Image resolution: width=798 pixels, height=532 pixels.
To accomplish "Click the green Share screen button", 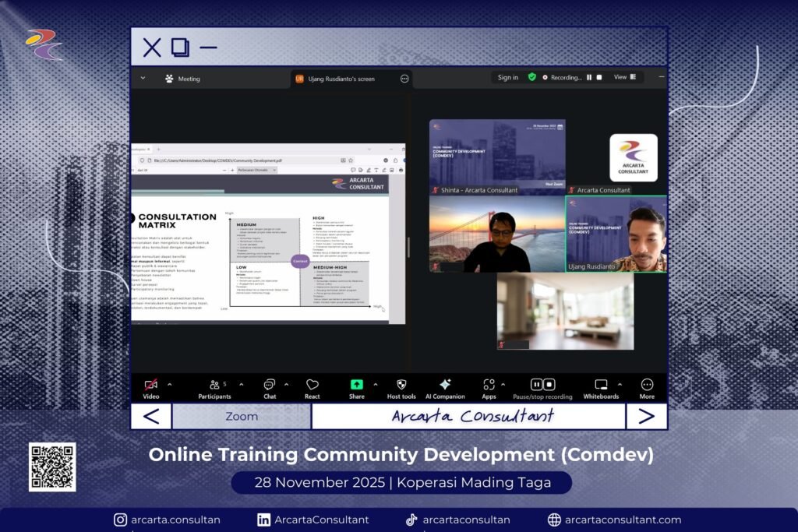I will 356,385.
